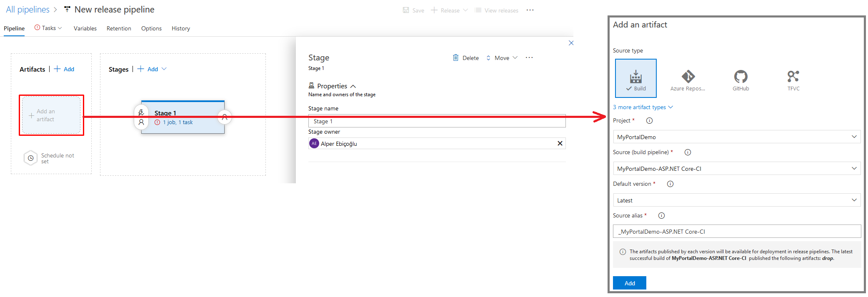Show info for Source alias
Viewport: 868px width, 297px height.
point(661,216)
